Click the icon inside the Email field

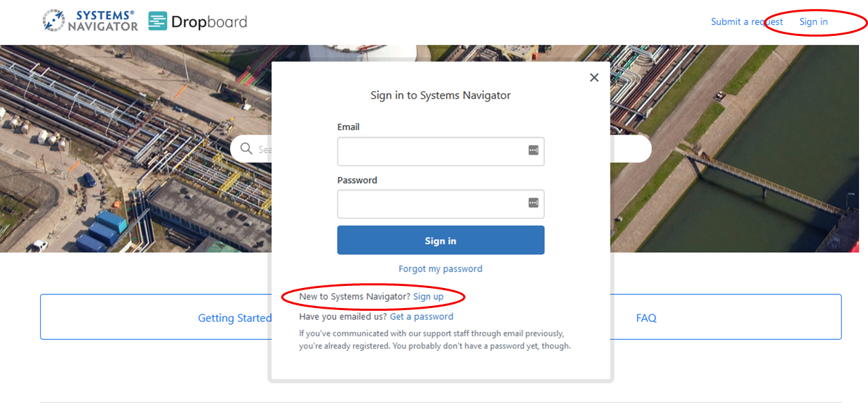coord(532,151)
